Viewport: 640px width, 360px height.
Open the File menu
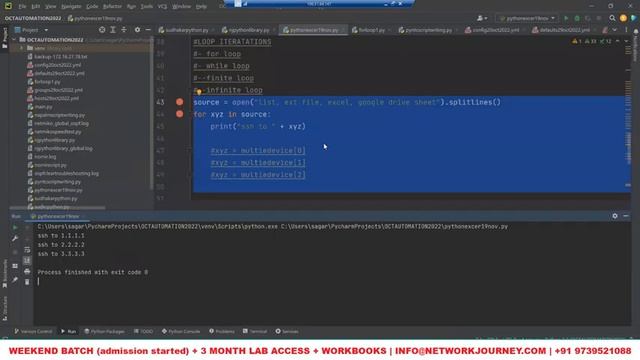22,7
